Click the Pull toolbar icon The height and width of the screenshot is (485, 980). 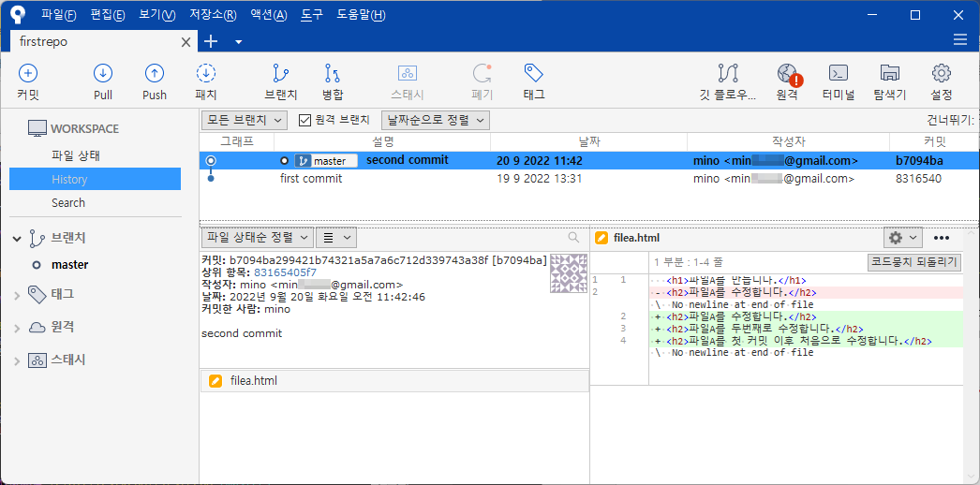[103, 74]
